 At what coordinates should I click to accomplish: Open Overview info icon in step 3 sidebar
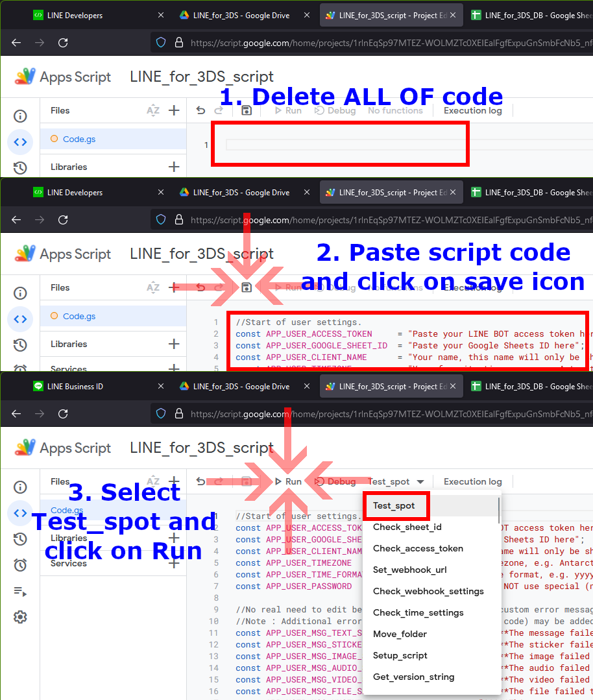coord(20,487)
